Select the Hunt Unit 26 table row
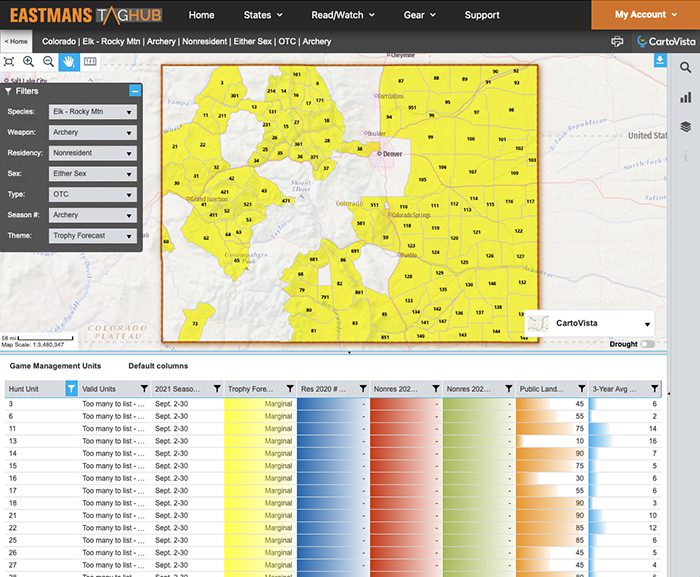This screenshot has height=577, width=700. pos(333,553)
